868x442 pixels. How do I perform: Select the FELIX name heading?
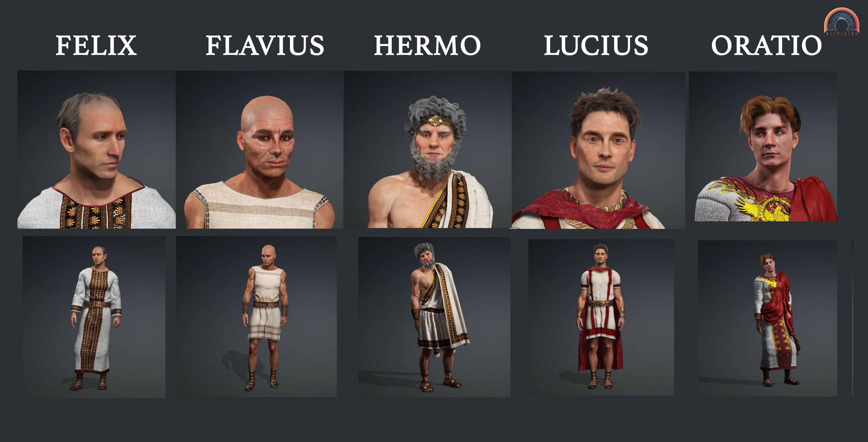click(x=96, y=45)
